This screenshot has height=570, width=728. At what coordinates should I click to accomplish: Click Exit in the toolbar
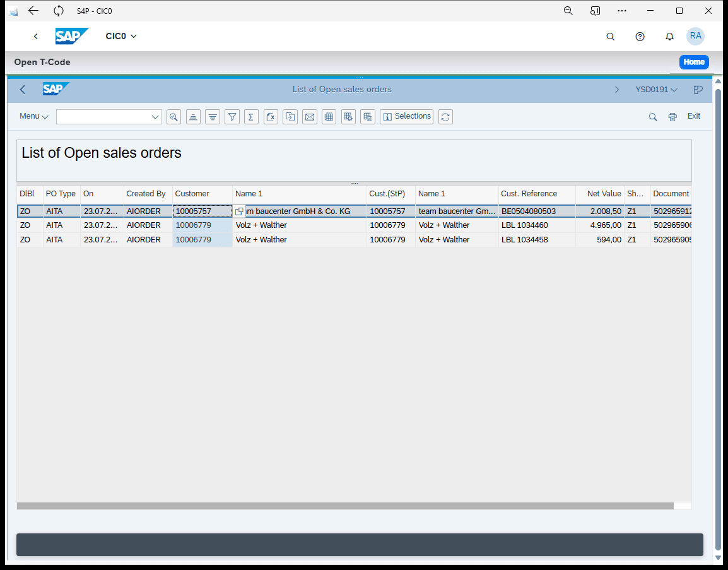(694, 116)
